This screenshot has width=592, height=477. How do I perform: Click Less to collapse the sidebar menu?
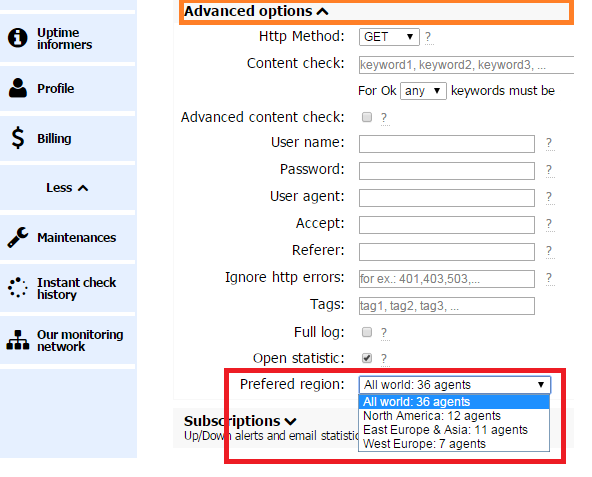pyautogui.click(x=67, y=188)
